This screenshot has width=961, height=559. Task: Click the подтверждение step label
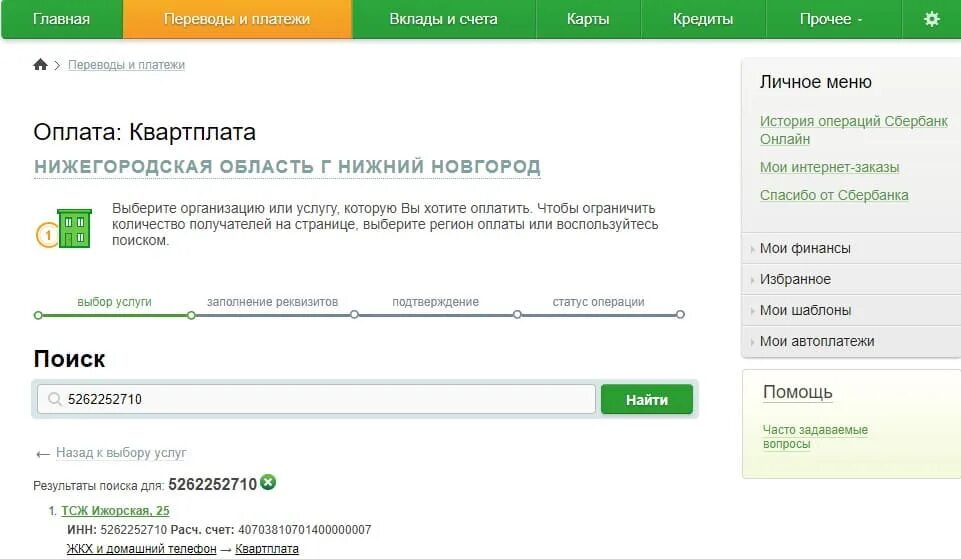435,302
